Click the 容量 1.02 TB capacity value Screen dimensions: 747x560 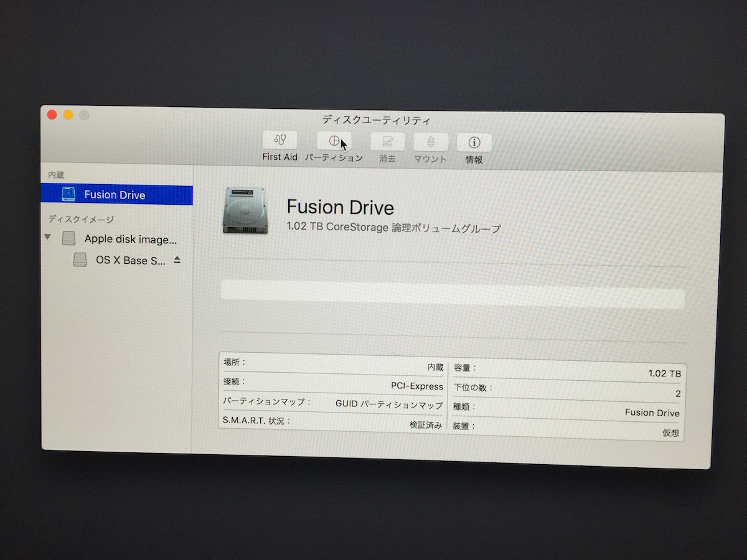coord(665,373)
